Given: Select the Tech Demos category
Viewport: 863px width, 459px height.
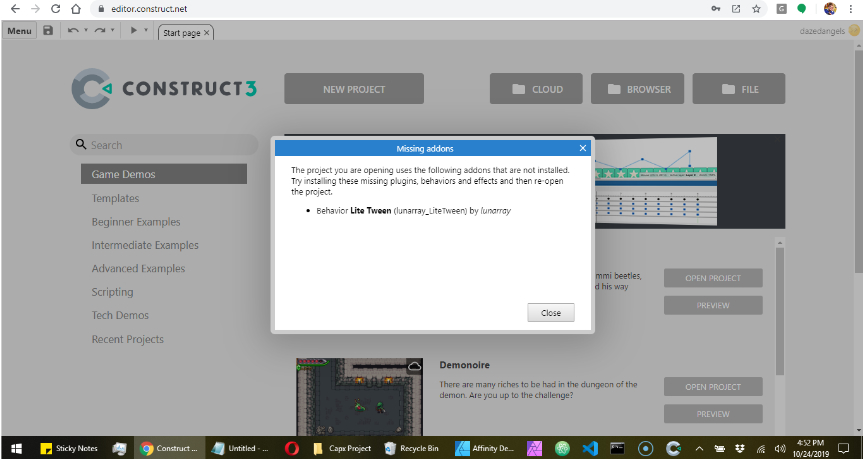Looking at the screenshot, I should point(120,315).
